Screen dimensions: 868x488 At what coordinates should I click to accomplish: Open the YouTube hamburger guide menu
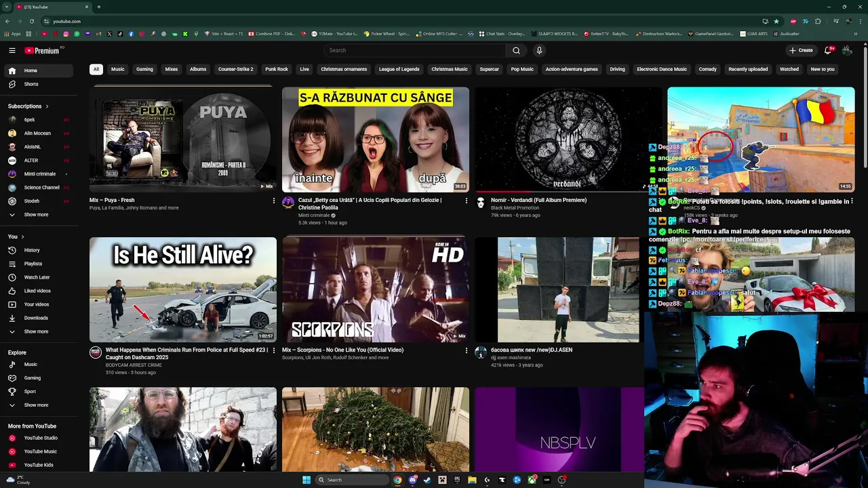[x=12, y=50]
